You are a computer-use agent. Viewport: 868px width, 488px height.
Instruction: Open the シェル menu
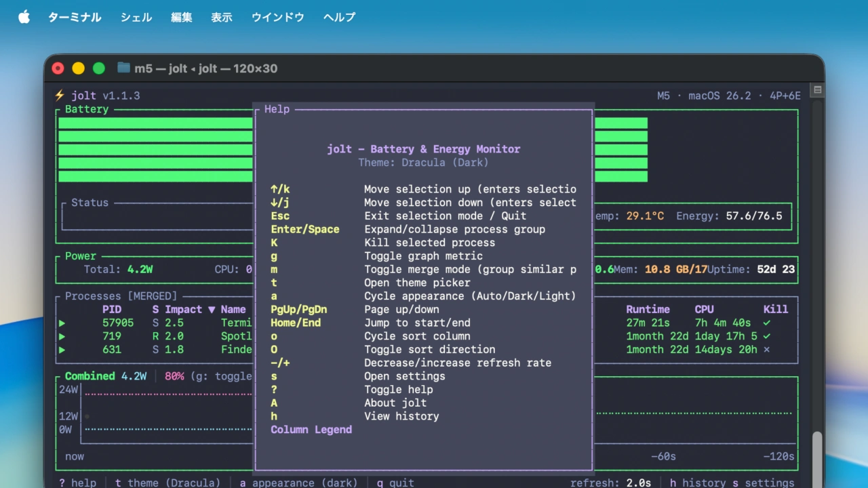click(x=136, y=18)
